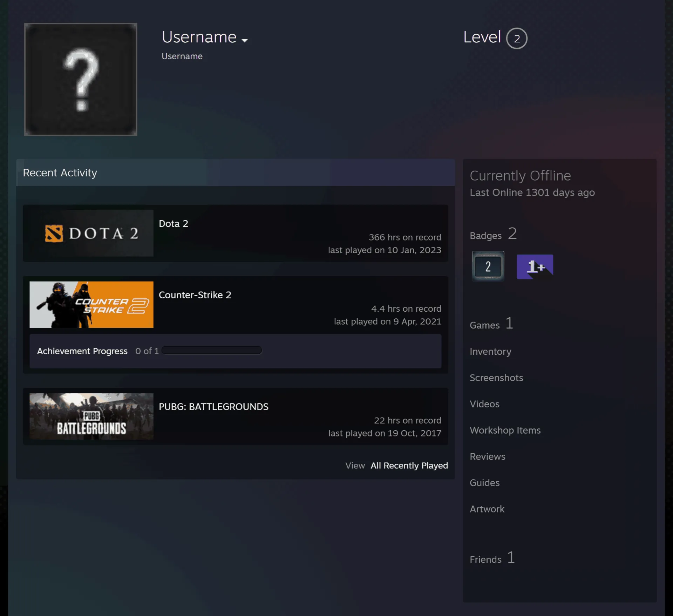673x616 pixels.
Task: Open Achievement Progress for Counter-Strike 2
Action: tap(235, 351)
